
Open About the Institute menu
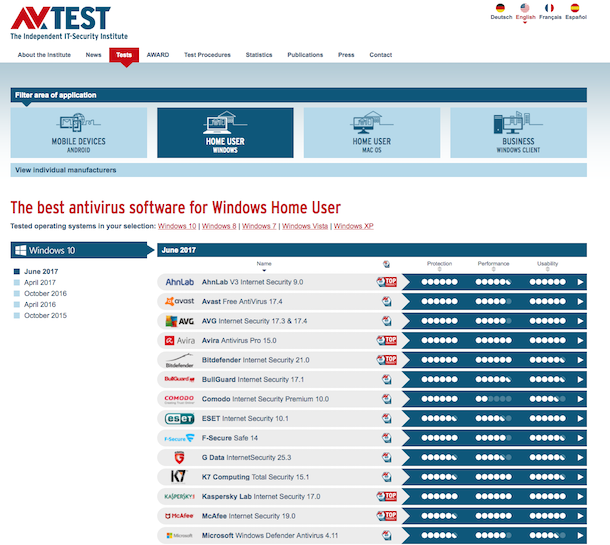44,55
